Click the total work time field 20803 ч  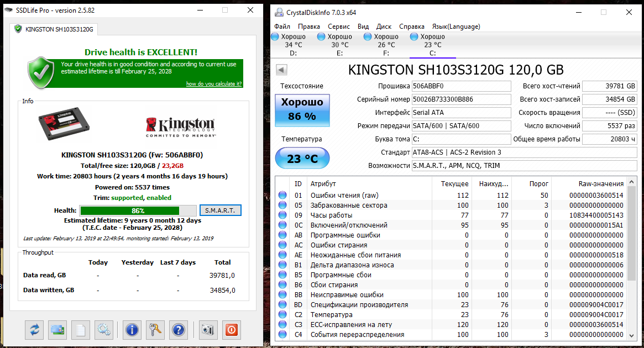610,139
